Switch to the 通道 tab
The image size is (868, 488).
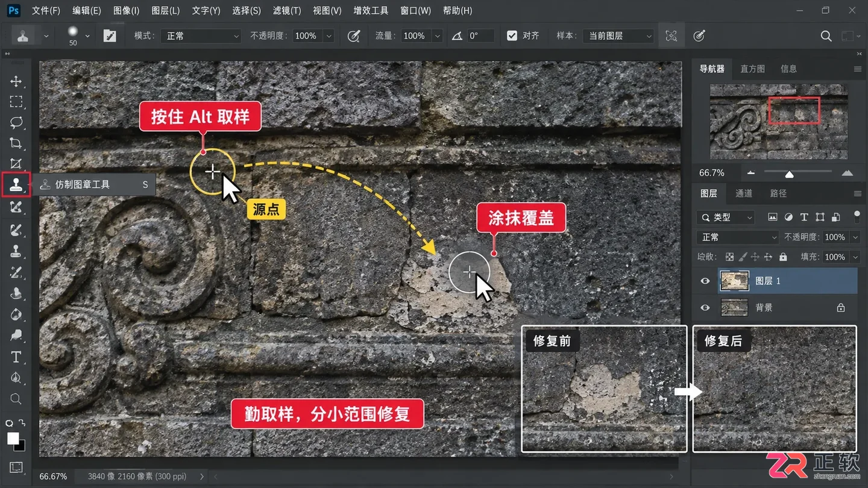(744, 193)
